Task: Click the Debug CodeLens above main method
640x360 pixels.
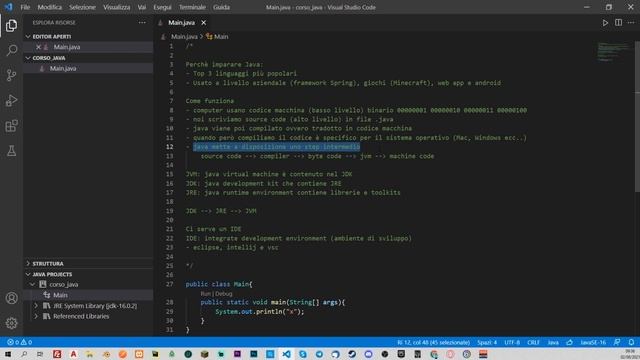Action: click(x=223, y=293)
